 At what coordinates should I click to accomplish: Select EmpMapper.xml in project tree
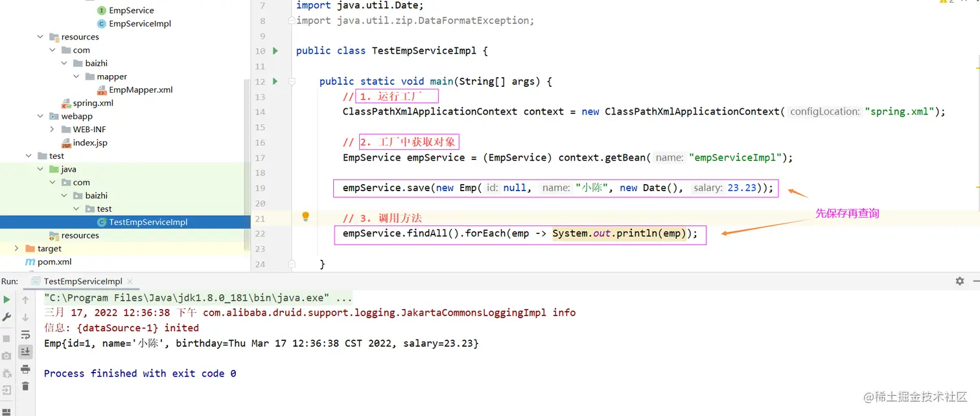pos(141,90)
